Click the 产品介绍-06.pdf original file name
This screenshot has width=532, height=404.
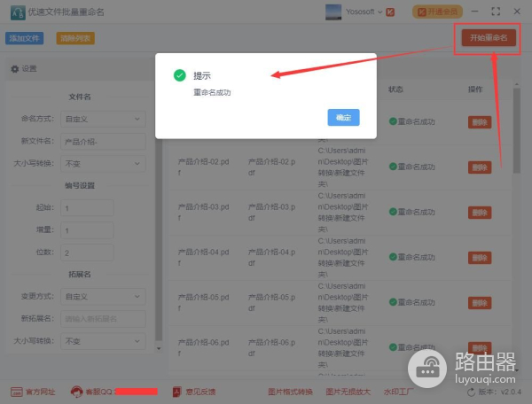204,347
